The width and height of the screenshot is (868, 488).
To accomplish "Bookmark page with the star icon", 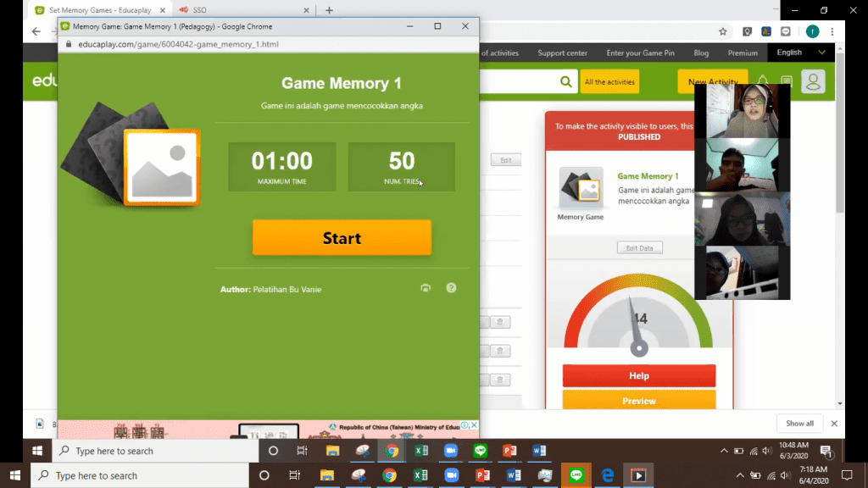I will click(722, 31).
